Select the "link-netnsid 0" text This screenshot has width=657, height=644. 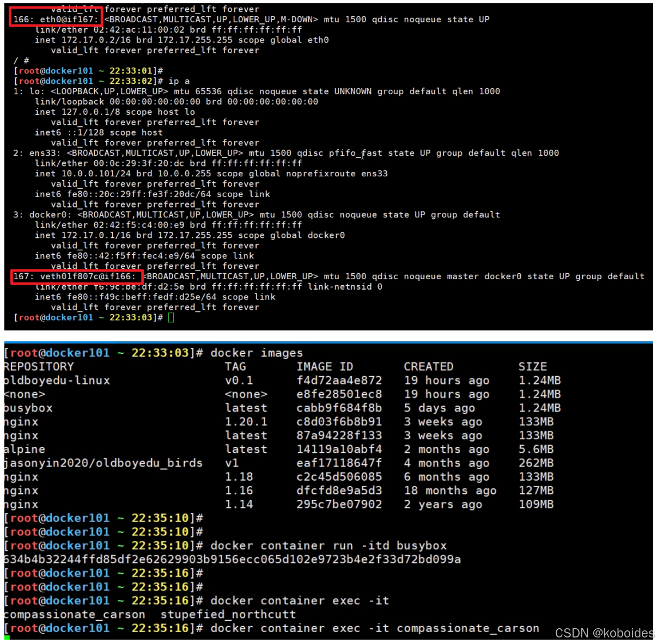coord(345,287)
